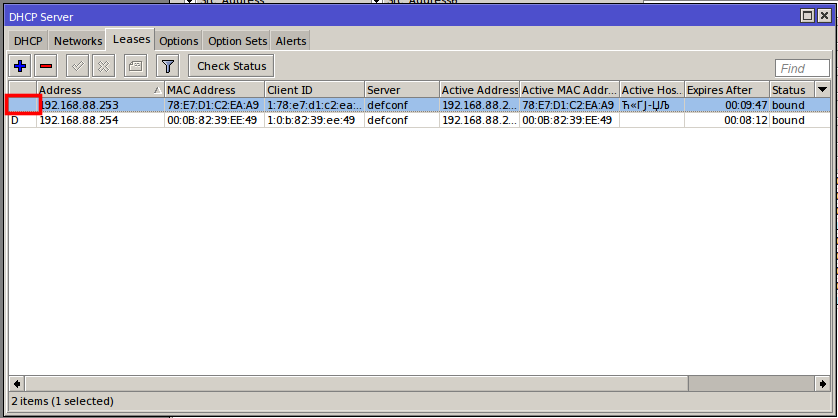The image size is (838, 418).
Task: Select the Leases tab
Action: point(131,40)
